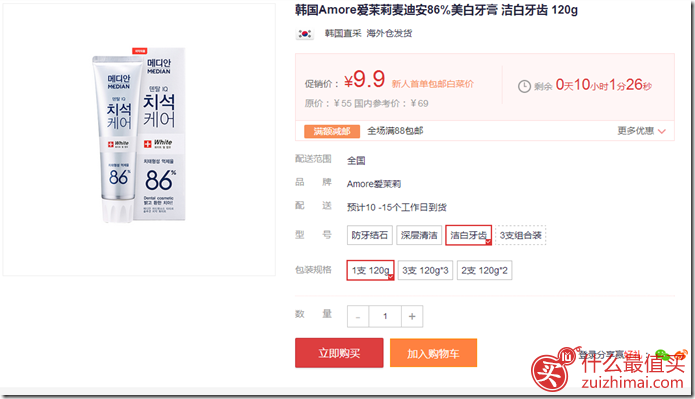Select the 防牙结石 model option

370,235
